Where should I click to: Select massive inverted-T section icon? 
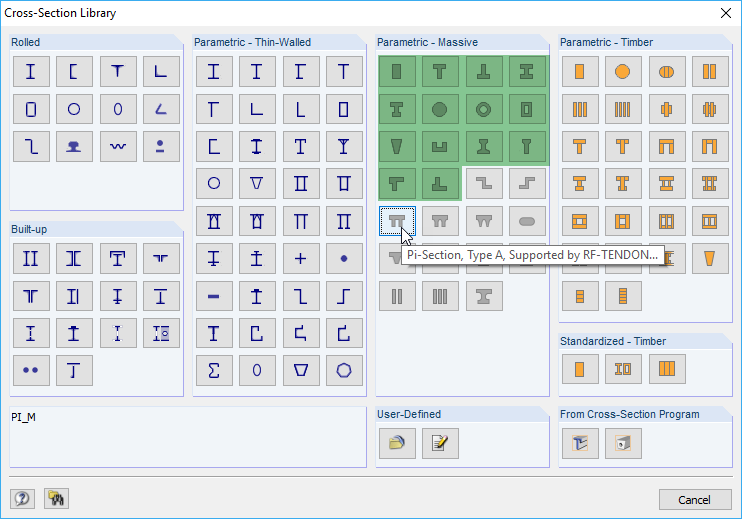(x=484, y=71)
